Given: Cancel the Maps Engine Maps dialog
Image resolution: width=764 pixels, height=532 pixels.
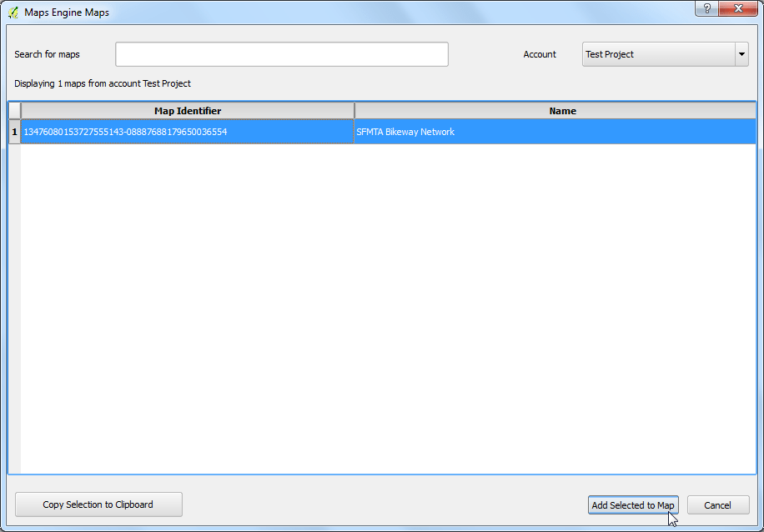Looking at the screenshot, I should tap(718, 504).
